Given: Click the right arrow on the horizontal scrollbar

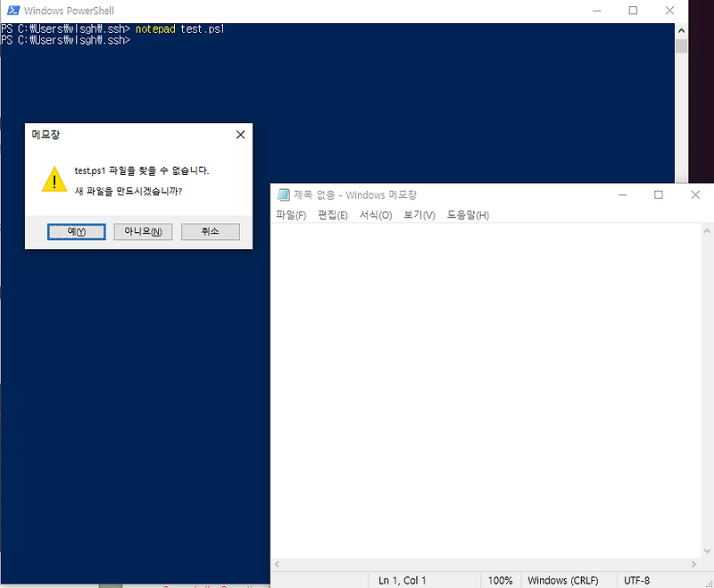Looking at the screenshot, I should click(694, 564).
